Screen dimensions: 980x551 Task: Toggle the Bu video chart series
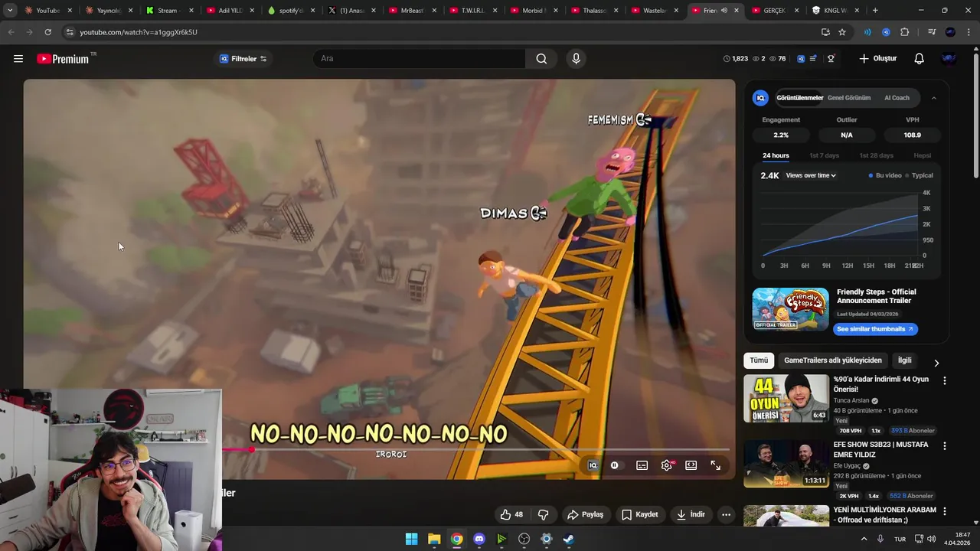tap(885, 175)
